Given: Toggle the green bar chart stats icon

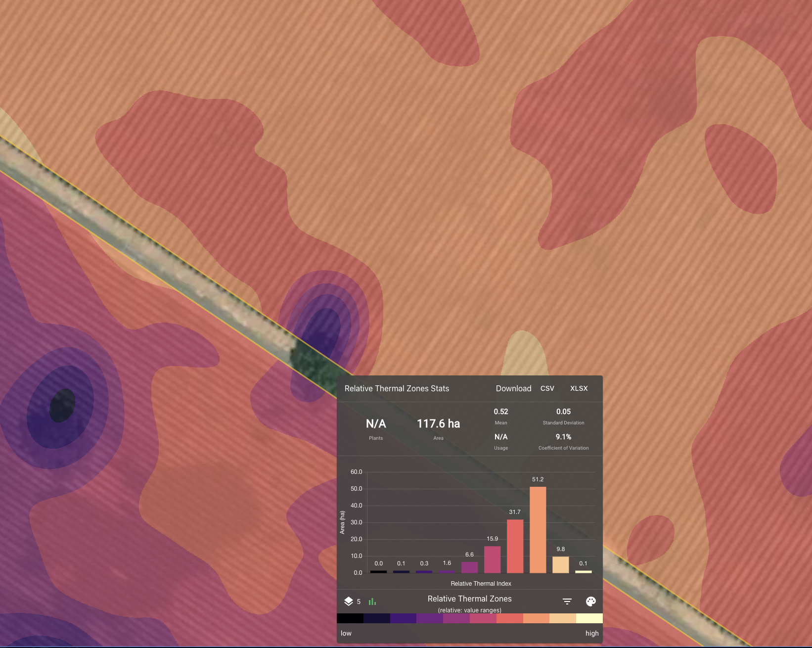Looking at the screenshot, I should point(372,602).
